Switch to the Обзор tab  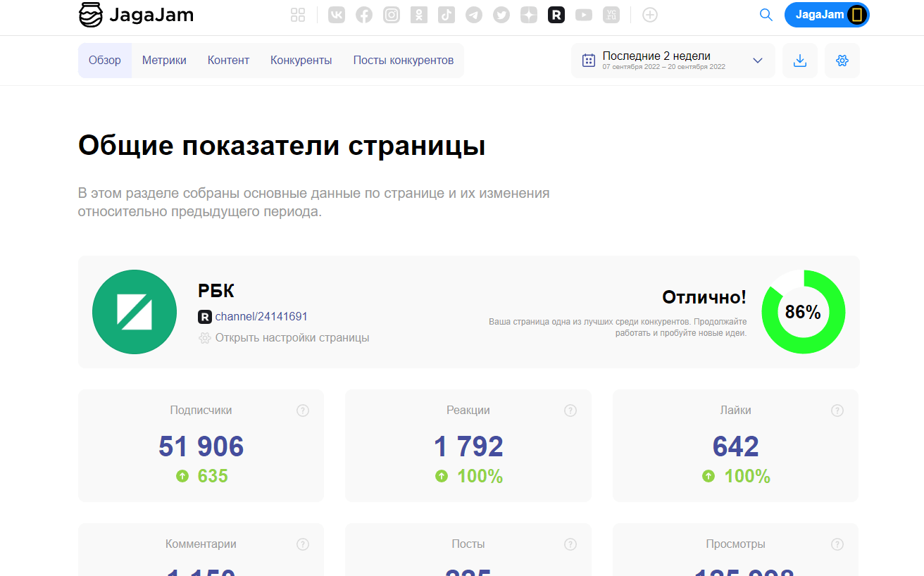pos(105,61)
